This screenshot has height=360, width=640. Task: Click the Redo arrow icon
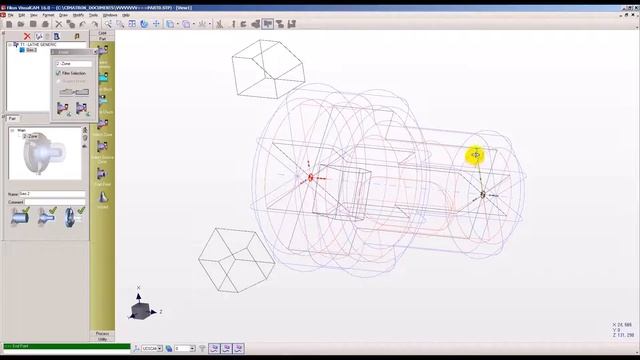coord(95,24)
